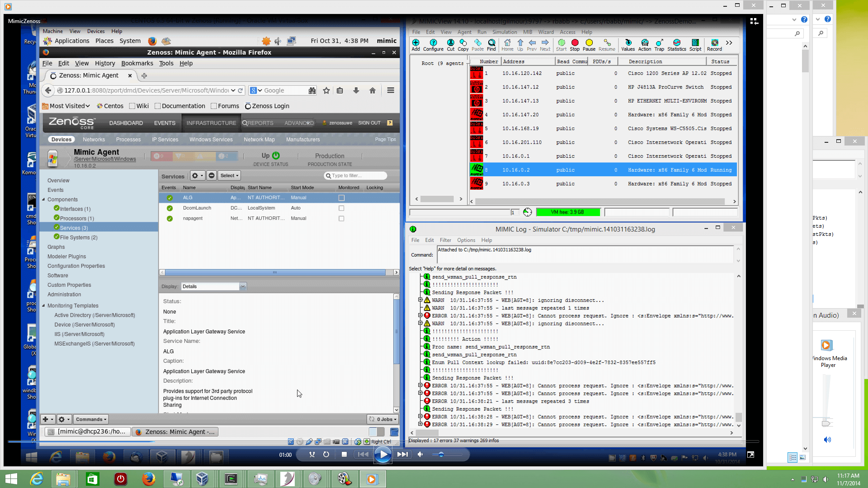Viewport: 868px width, 488px height.
Task: Collapse the Monitoring Templates tree node
Action: click(x=44, y=305)
